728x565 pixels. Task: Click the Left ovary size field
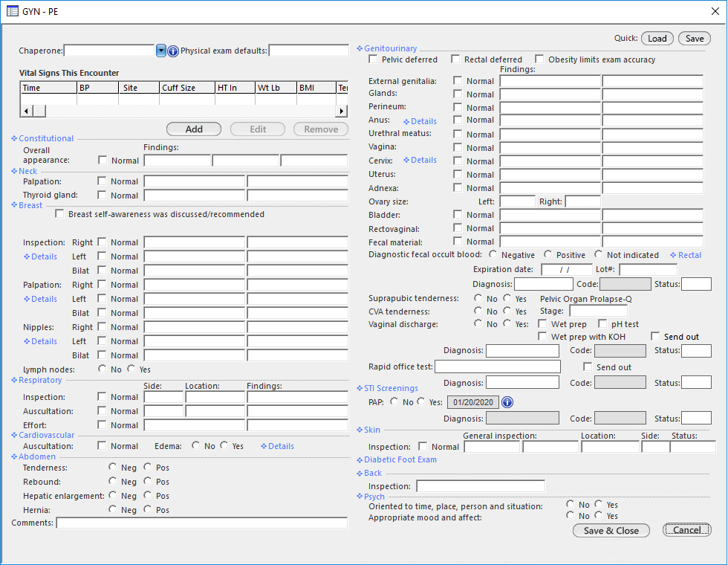coord(518,201)
